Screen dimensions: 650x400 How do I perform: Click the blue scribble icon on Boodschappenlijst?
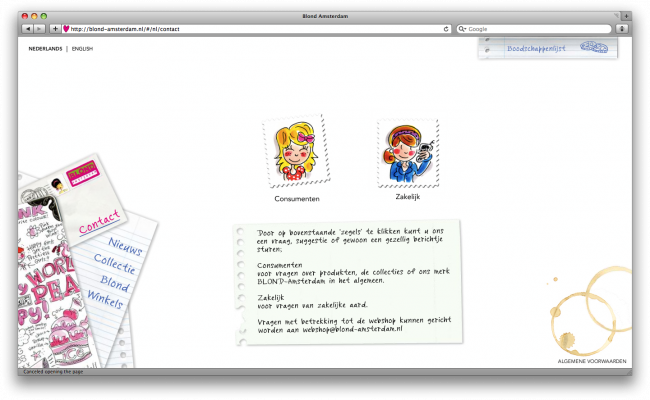pyautogui.click(x=594, y=47)
